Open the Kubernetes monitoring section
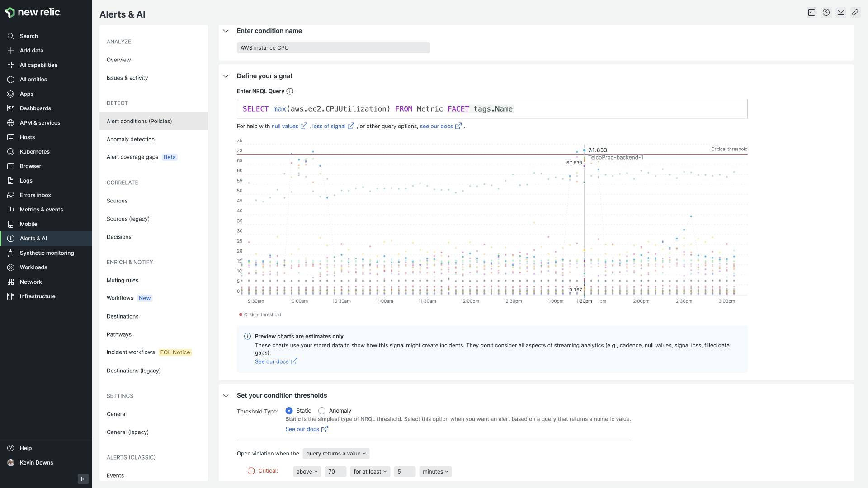868x488 pixels. [34, 151]
